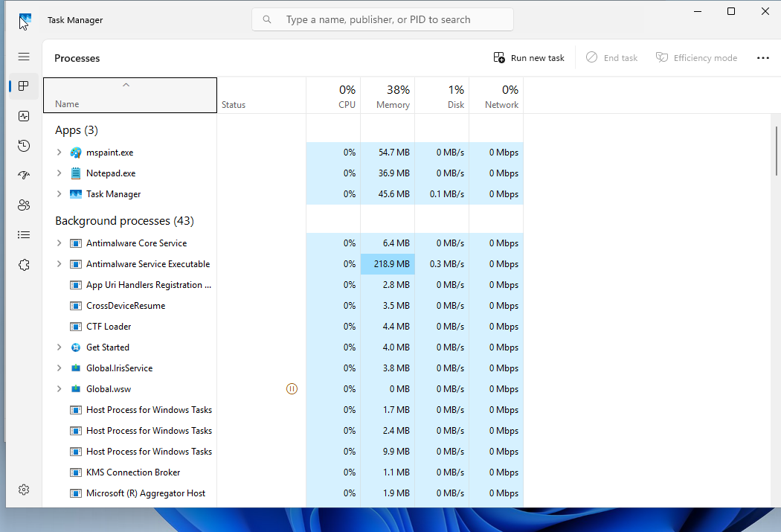This screenshot has width=781, height=532.
Task: Select the KMS Connection Broker process name
Action: [x=133, y=472]
